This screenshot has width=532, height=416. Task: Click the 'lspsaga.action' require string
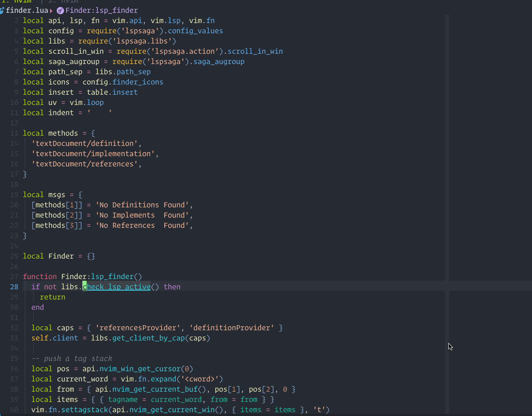point(185,51)
